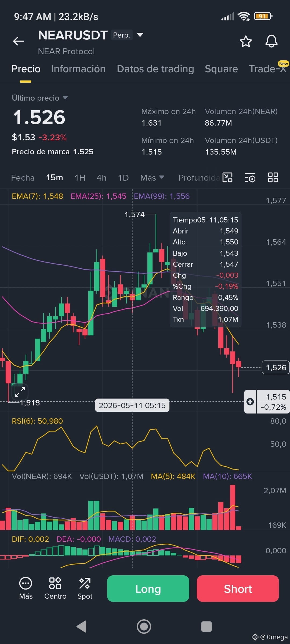Image resolution: width=290 pixels, height=644 pixels.
Task: Click the EMA(99): 1,556 indicator label
Action: pyautogui.click(x=162, y=196)
